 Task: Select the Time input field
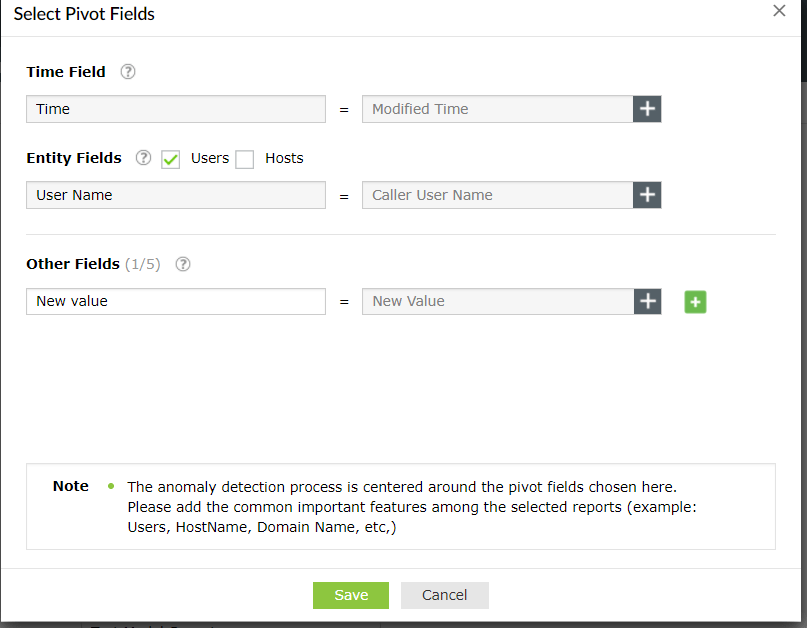pos(175,109)
